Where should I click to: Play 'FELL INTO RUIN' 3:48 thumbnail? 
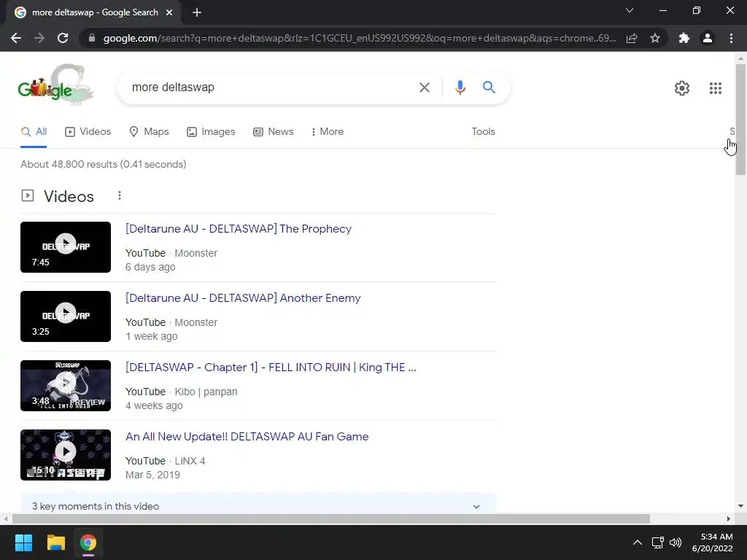click(66, 386)
